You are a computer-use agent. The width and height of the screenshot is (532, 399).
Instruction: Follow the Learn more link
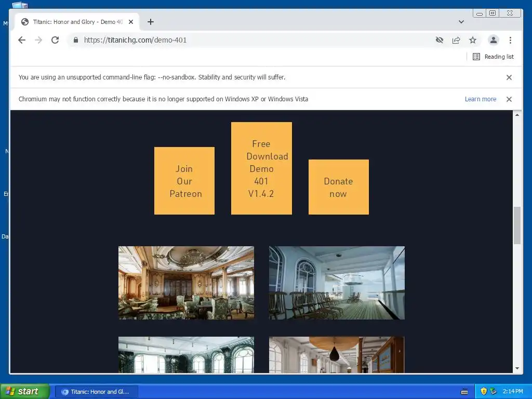[481, 99]
